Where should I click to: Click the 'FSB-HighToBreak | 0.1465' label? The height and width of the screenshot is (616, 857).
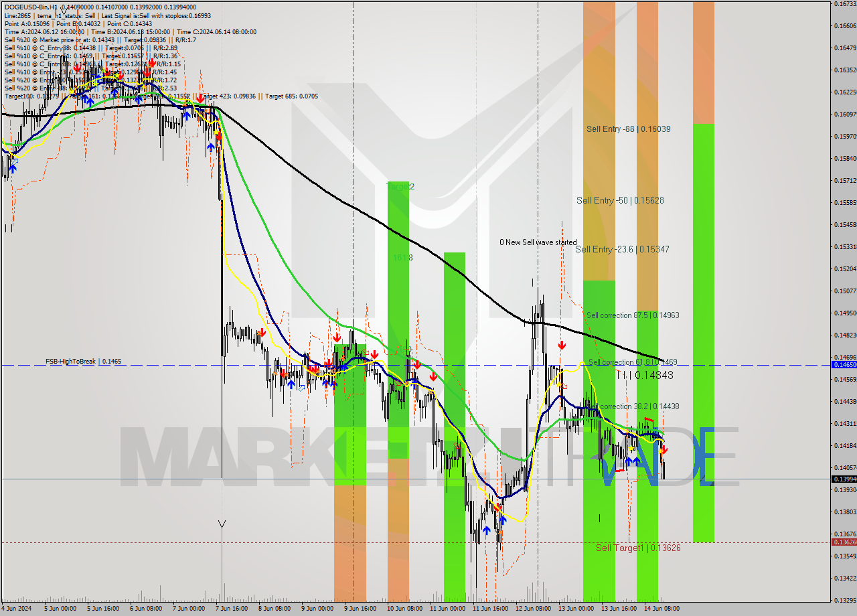pos(84,362)
